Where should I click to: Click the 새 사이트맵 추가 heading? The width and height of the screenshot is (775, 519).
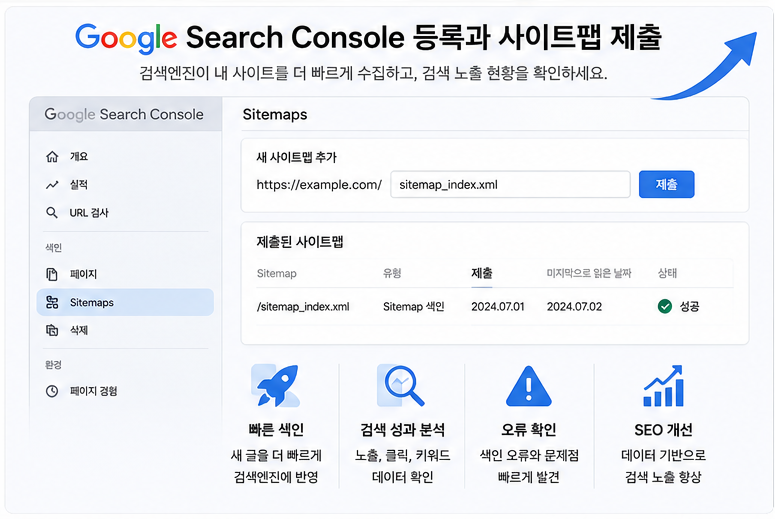coord(296,157)
